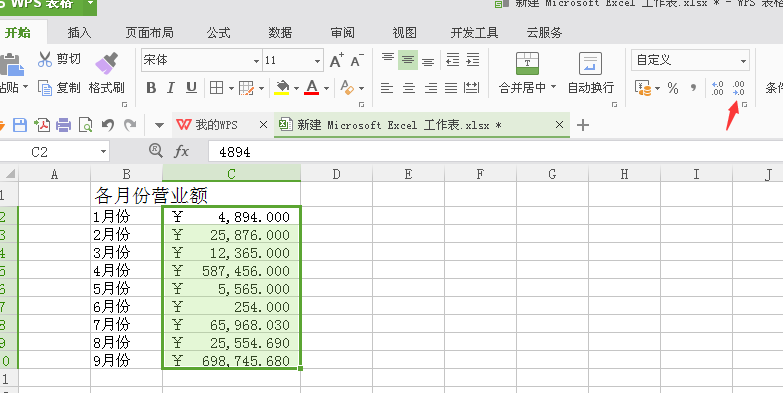
Task: Click the Cut (剪切) scissors button
Action: 58,59
